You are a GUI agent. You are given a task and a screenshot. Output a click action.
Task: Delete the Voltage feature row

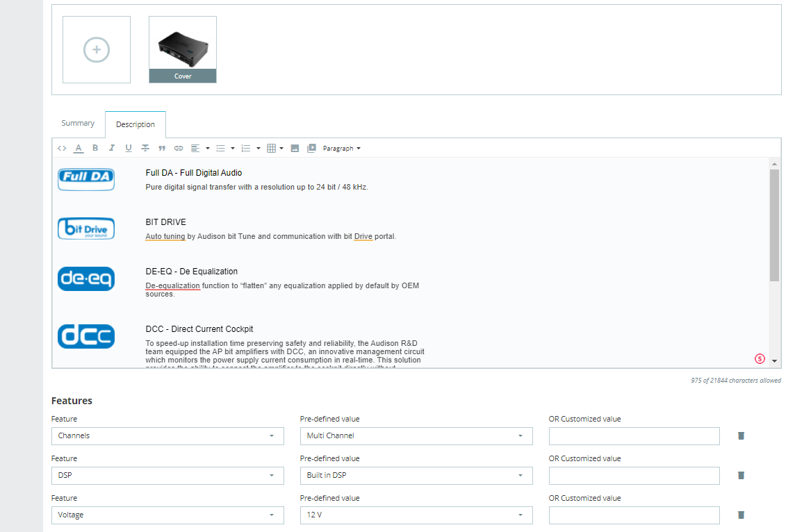click(741, 515)
